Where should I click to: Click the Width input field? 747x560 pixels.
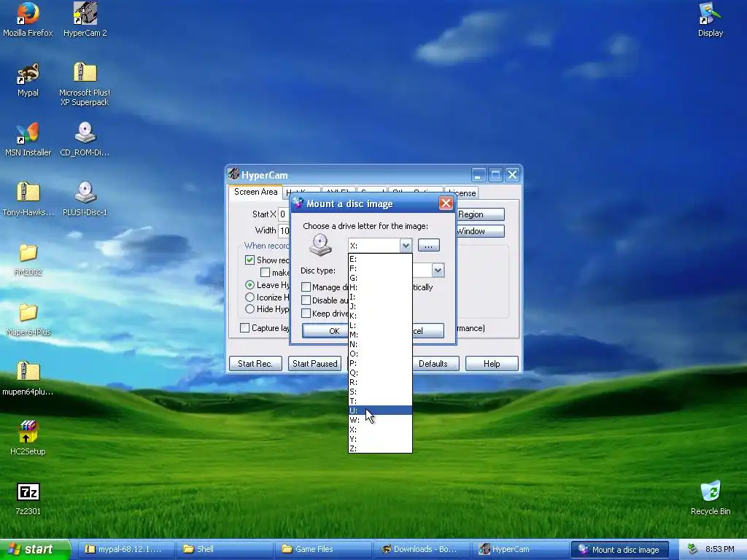coord(284,231)
